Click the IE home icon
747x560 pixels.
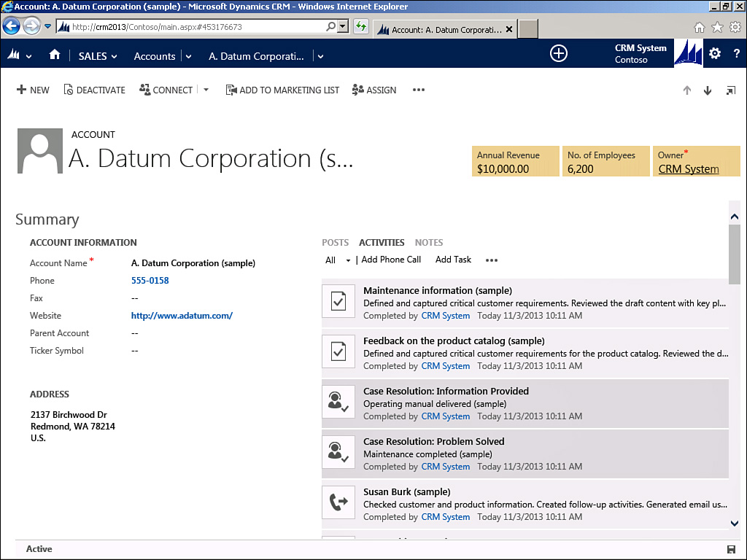point(699,28)
